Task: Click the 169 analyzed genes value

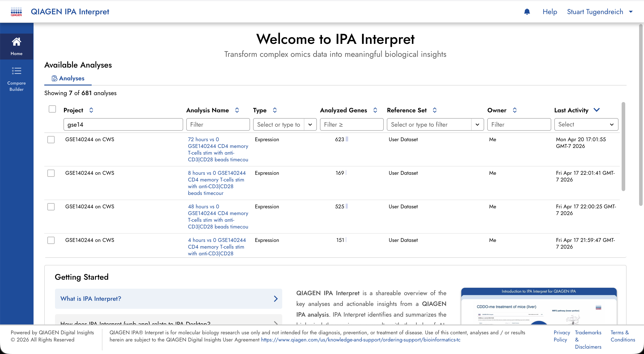Action: pos(339,173)
